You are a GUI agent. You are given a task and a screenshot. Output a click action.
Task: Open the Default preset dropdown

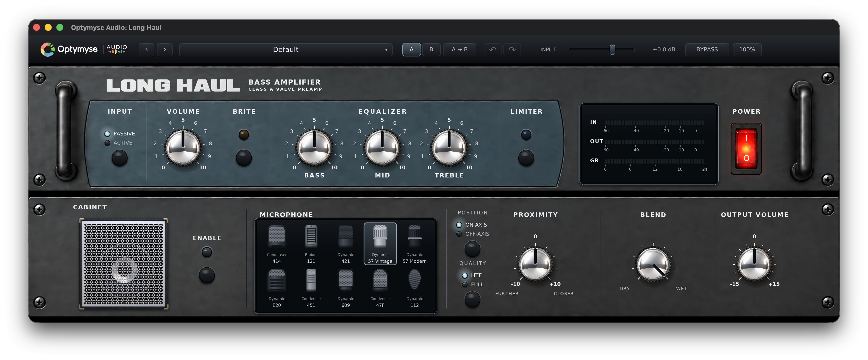[x=286, y=49]
